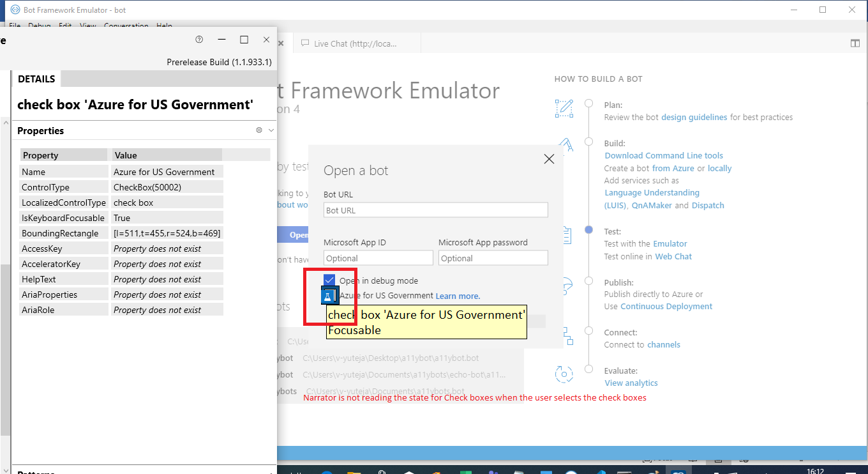
Task: Click the Test step document icon
Action: point(567,236)
